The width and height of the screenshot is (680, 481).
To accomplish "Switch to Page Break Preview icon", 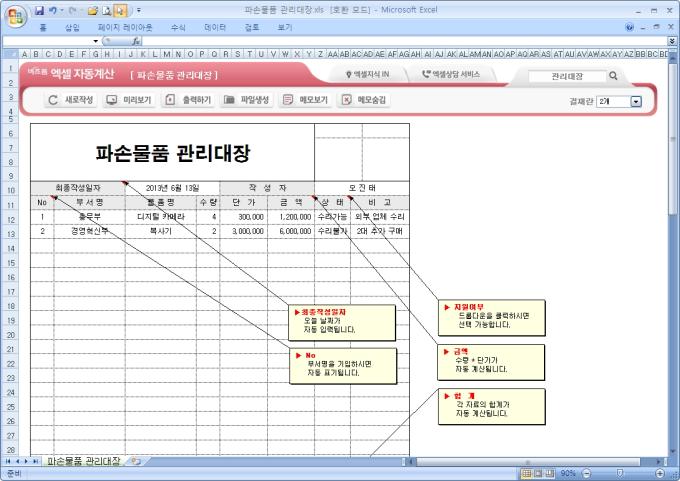I will tap(550, 473).
